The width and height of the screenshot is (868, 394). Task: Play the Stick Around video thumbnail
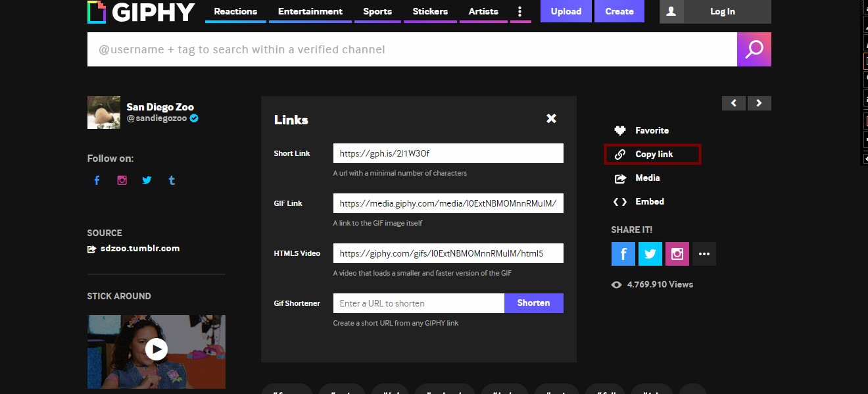[x=157, y=349]
